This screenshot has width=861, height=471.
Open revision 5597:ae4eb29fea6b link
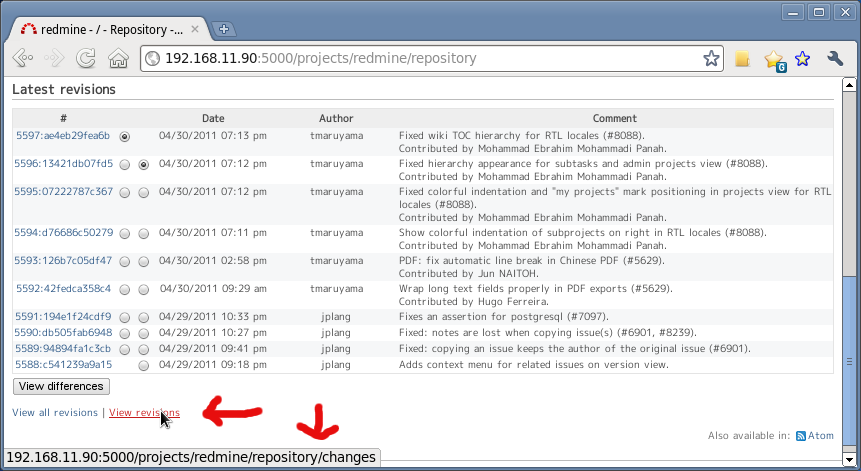click(62, 135)
